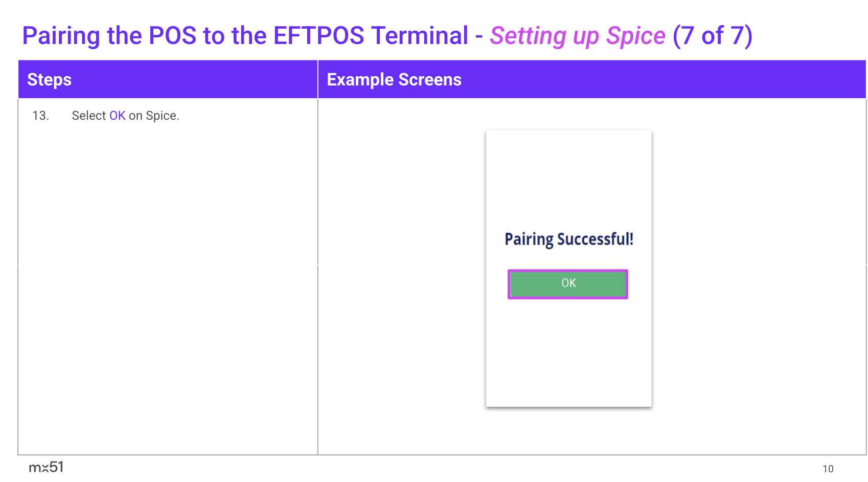Click the page number 10
The height and width of the screenshot is (482, 868).
[828, 469]
